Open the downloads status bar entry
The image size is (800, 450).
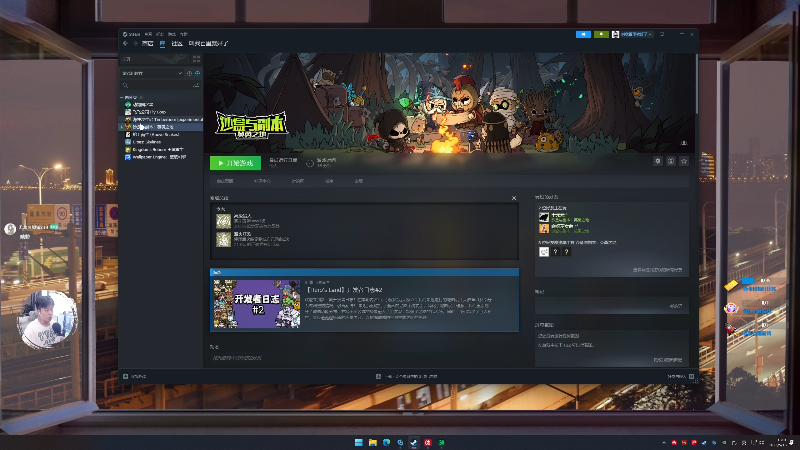point(407,377)
